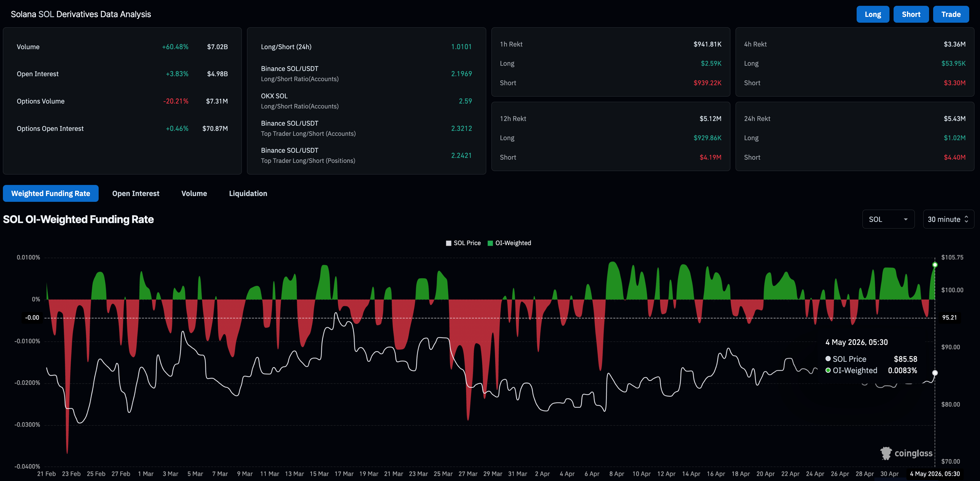The image size is (980, 481).
Task: Switch to the Volume tab
Action: click(194, 193)
